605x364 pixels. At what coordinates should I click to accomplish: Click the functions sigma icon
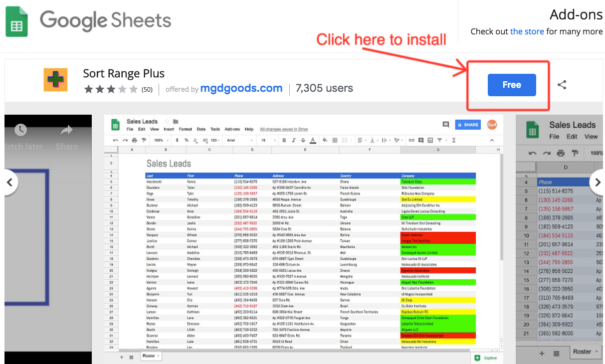pos(453,140)
